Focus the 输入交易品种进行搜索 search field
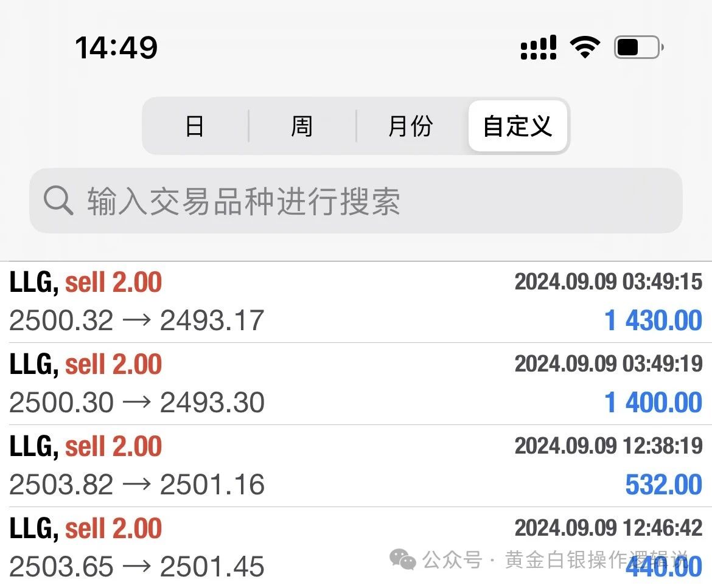712x588 pixels. point(356,201)
